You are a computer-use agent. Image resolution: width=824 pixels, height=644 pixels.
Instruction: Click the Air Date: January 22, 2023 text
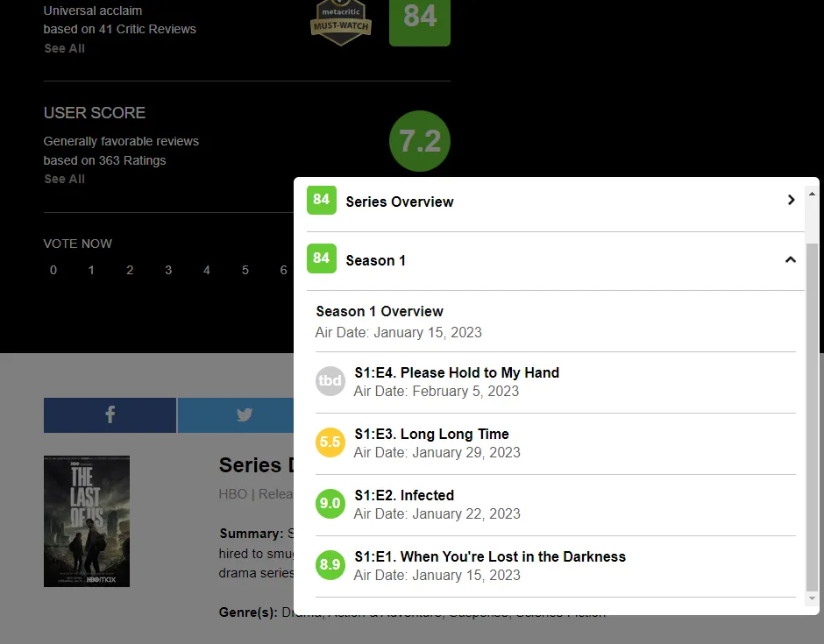coord(437,513)
